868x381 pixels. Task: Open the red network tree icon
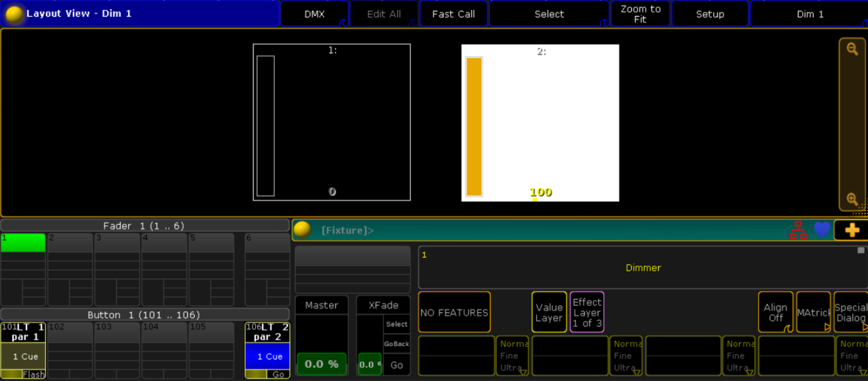click(798, 230)
